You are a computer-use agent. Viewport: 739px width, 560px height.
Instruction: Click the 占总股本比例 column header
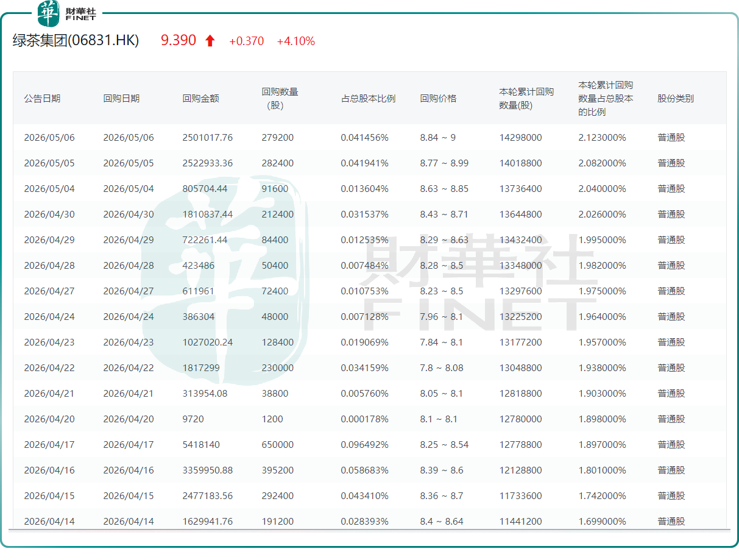coord(368,98)
